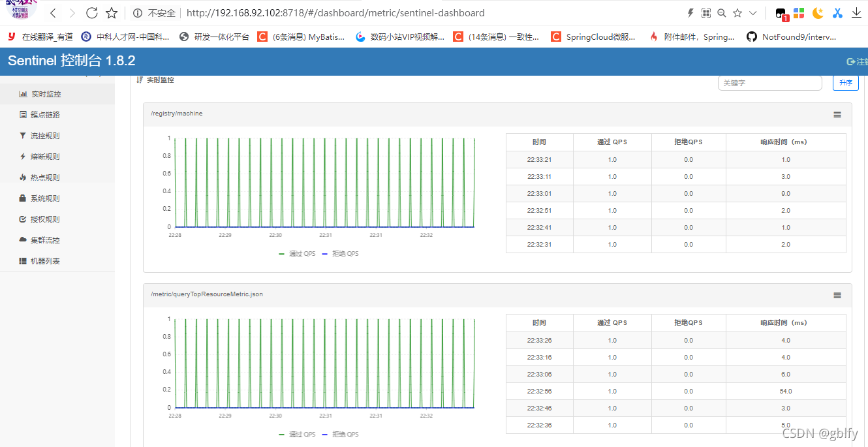Click the 22:33:26 time cell
Screen dimensions: 868x447
click(x=539, y=341)
